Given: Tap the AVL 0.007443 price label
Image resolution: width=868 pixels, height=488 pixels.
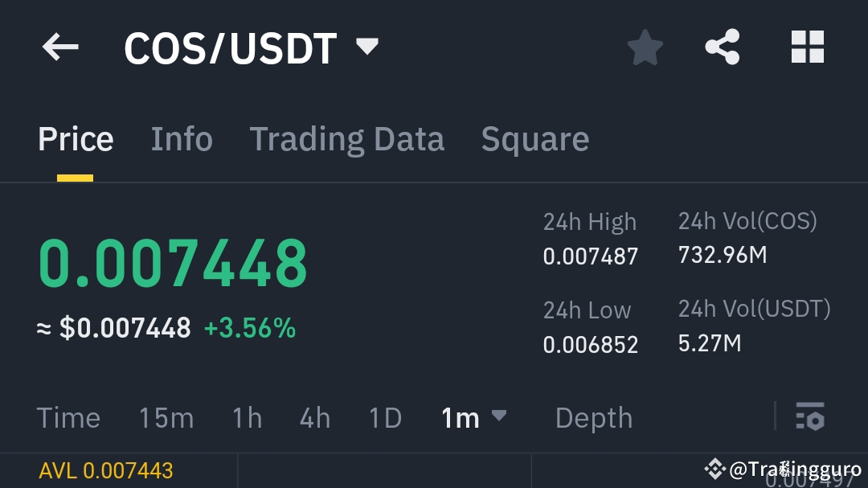Looking at the screenshot, I should tap(105, 470).
